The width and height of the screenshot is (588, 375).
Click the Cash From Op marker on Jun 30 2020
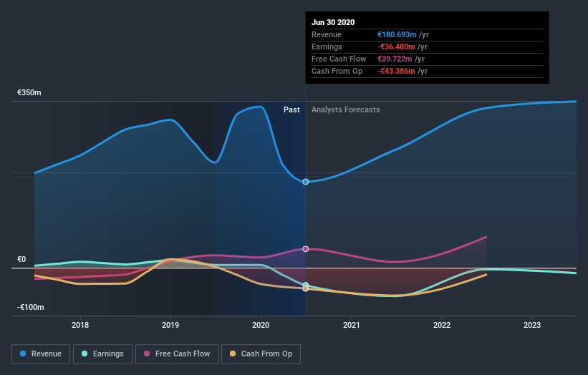306,288
